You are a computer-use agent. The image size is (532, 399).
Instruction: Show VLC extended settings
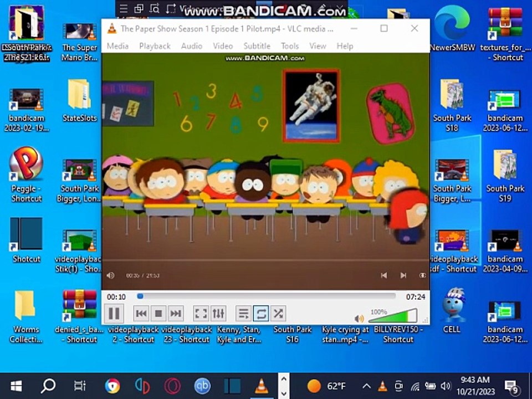(218, 313)
